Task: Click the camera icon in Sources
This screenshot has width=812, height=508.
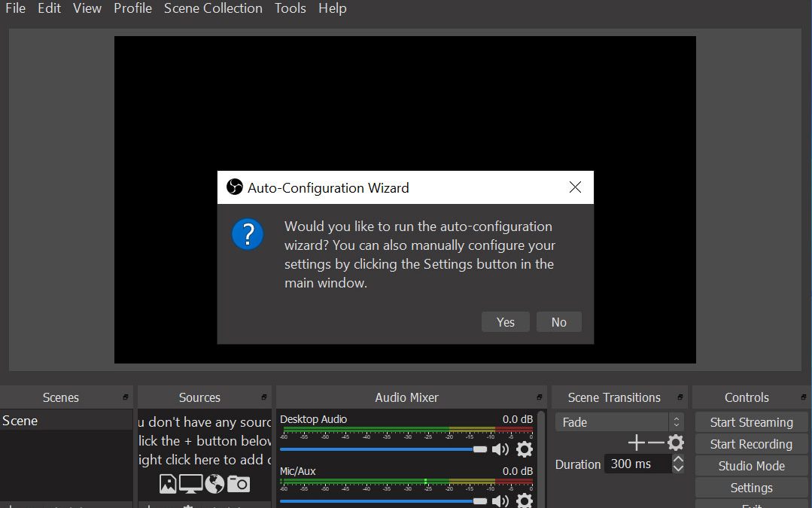Action: (239, 484)
